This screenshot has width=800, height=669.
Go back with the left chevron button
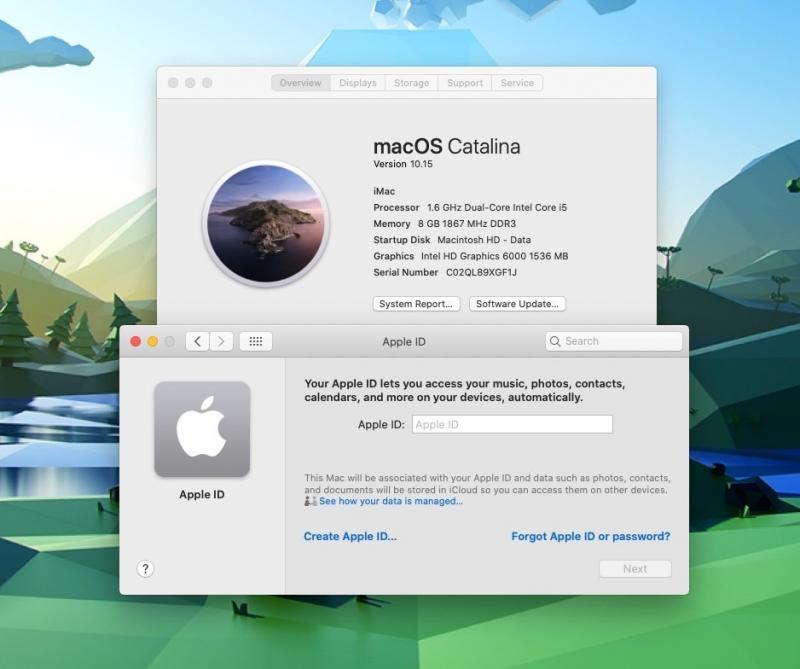(198, 341)
